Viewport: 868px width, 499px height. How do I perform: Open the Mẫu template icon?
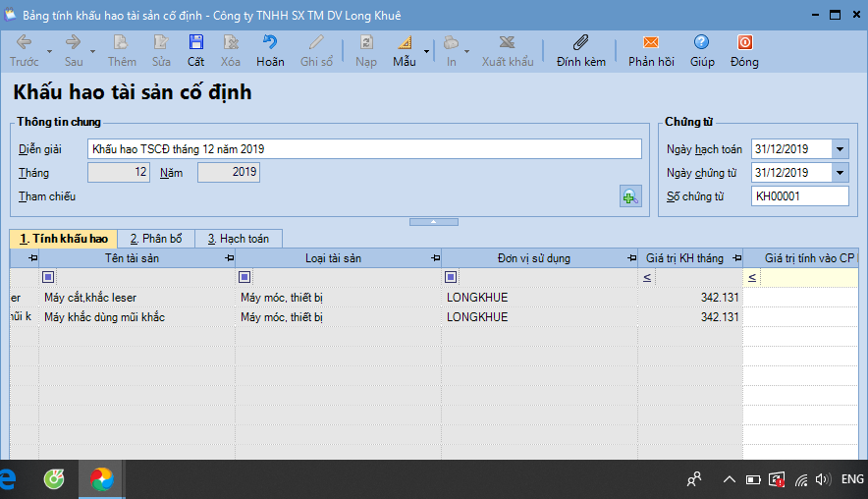[405, 42]
